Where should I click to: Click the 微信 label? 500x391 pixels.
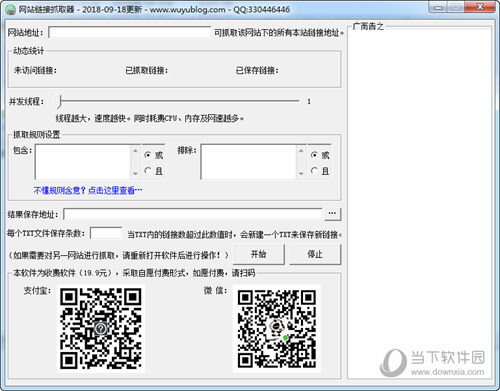click(215, 291)
